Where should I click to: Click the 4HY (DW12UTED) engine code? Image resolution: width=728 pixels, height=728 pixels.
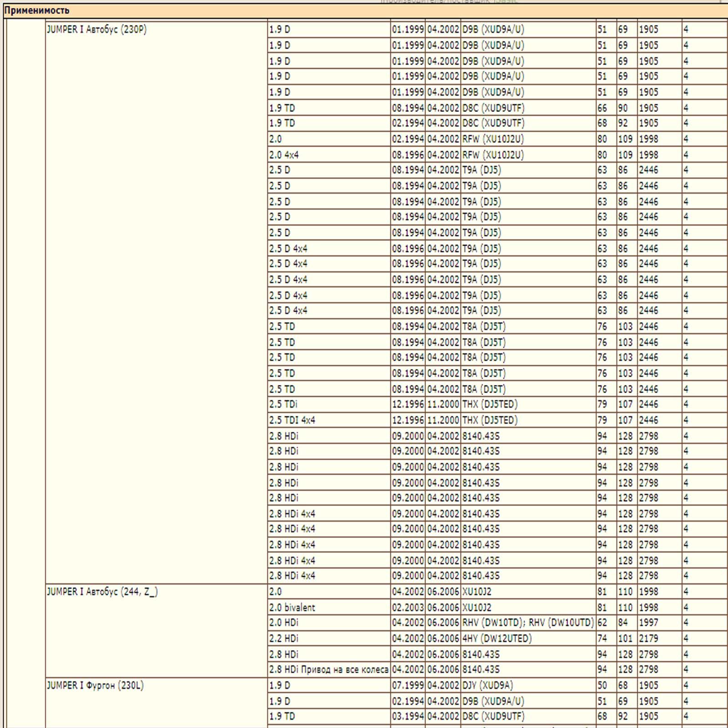(528, 638)
